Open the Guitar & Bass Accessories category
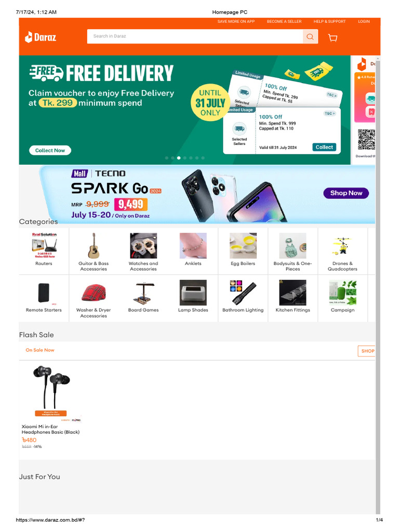The image size is (399, 532). [x=94, y=251]
